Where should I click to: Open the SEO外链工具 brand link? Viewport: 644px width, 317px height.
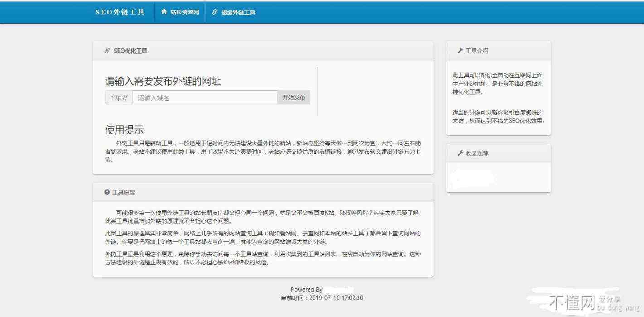click(x=120, y=12)
